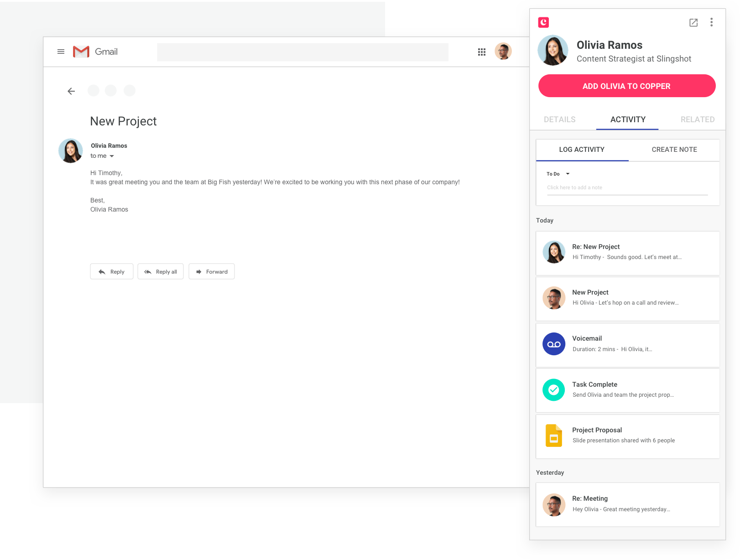
Task: Click the Today section heading
Action: coord(545,220)
